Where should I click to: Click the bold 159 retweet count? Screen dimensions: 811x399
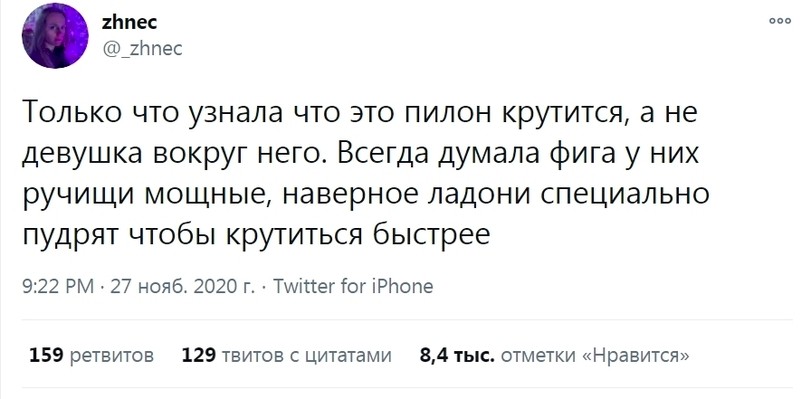[x=46, y=356]
